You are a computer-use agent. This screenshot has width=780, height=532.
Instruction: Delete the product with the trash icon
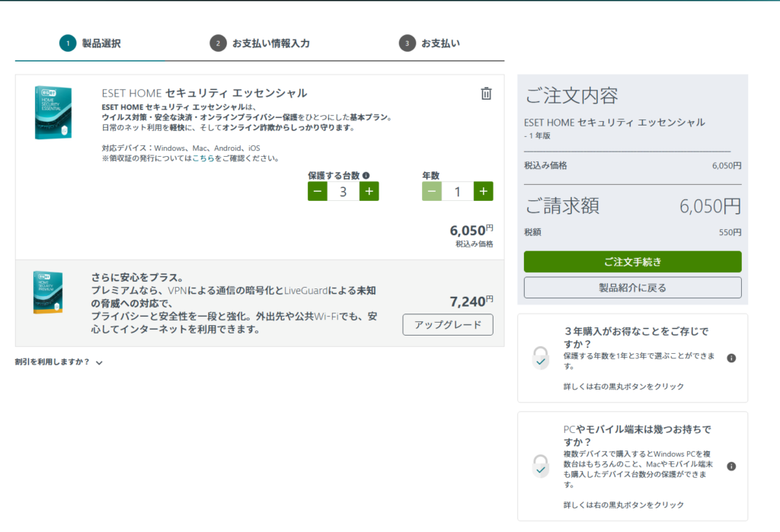486,94
